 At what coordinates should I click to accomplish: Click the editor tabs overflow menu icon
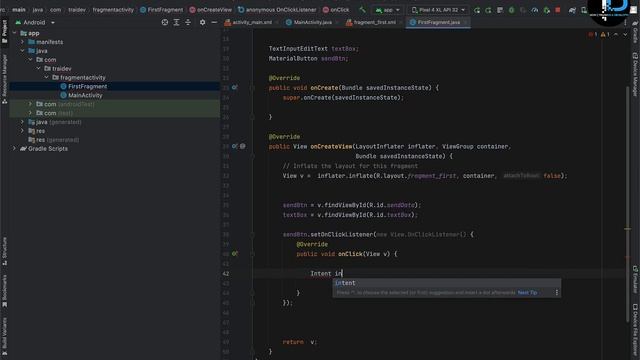(x=625, y=22)
